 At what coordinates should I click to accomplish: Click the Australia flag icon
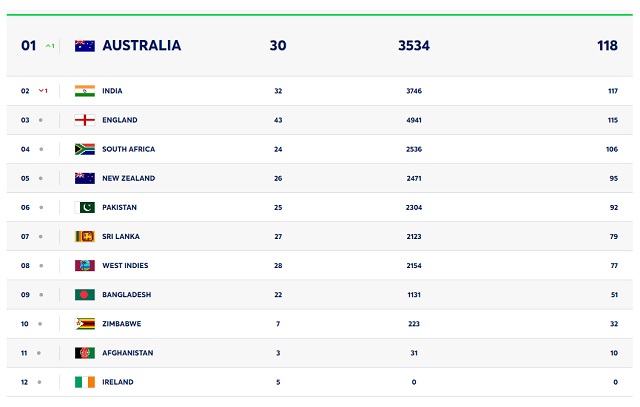85,46
